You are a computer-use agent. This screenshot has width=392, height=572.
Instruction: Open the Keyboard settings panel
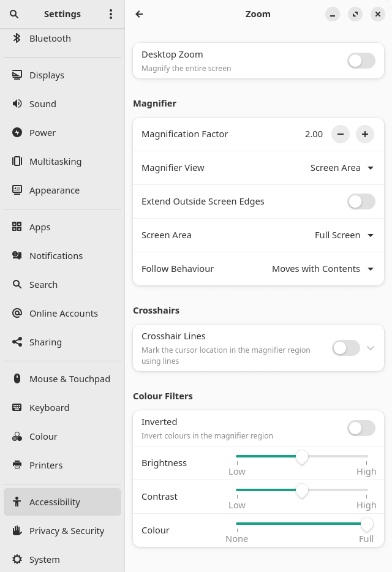(62, 408)
